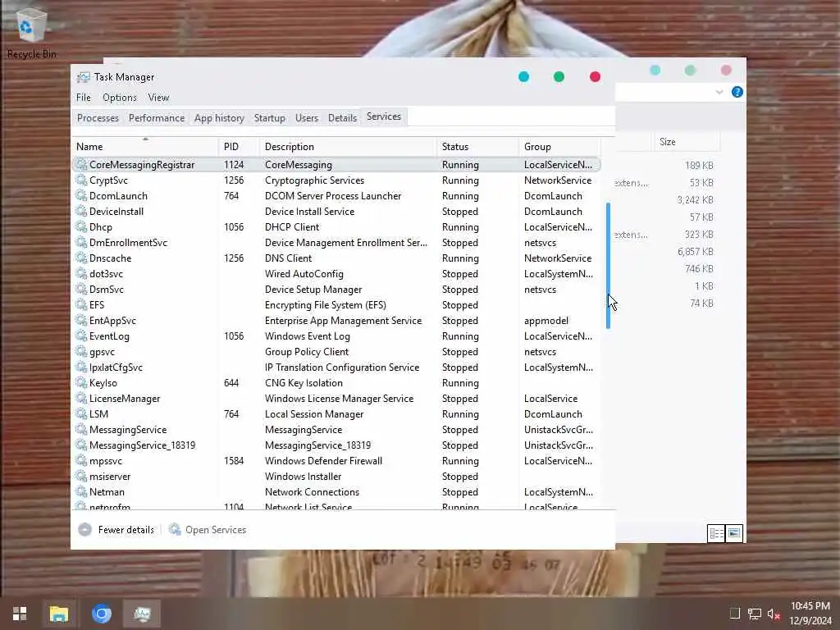This screenshot has width=840, height=630.
Task: Select the LicenseManager service row
Action: pyautogui.click(x=336, y=398)
